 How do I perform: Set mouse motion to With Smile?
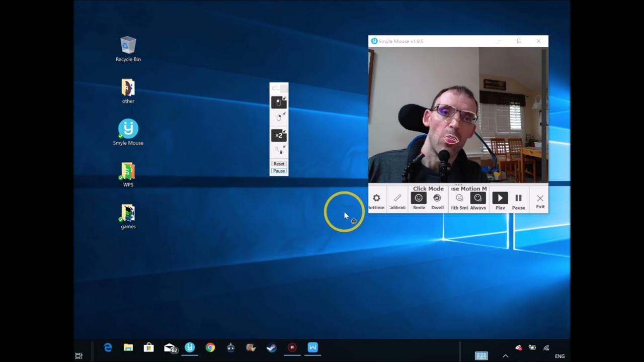click(x=459, y=200)
